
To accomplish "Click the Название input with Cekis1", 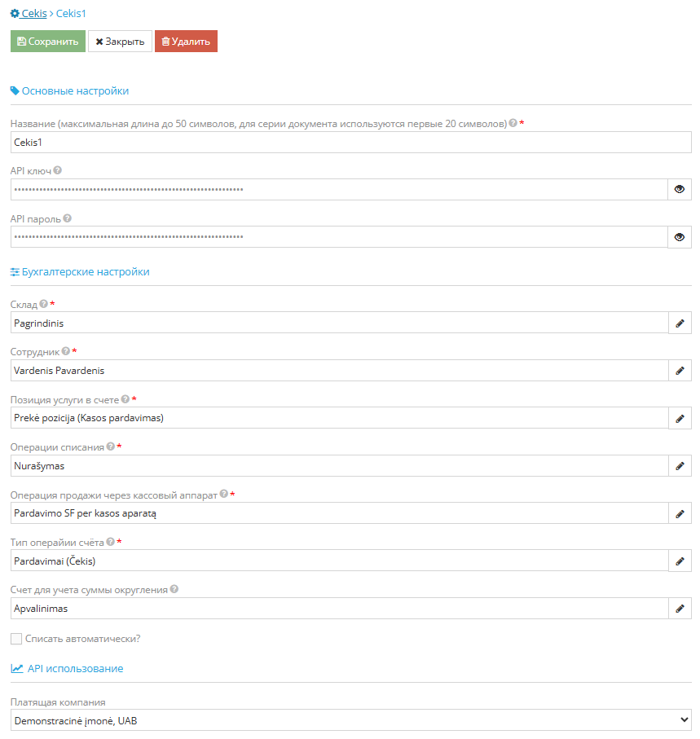I will [x=350, y=142].
